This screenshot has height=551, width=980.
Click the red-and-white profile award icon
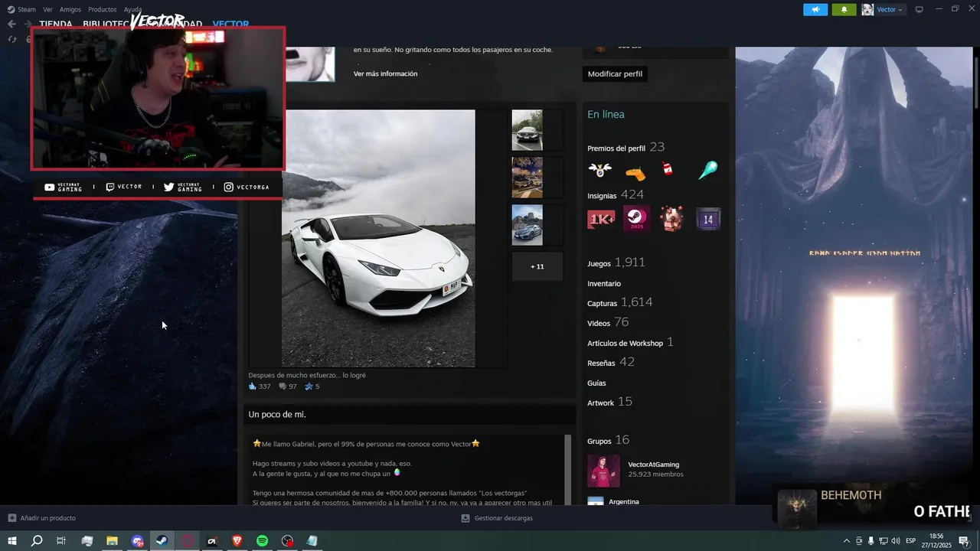tap(668, 170)
